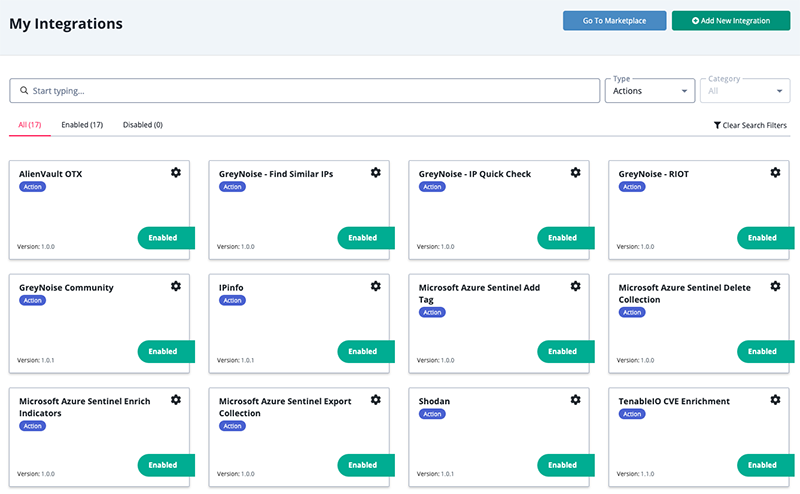Image resolution: width=800 pixels, height=494 pixels.
Task: Click Version: 1.0.1 on Shodan card
Action: [x=435, y=474]
